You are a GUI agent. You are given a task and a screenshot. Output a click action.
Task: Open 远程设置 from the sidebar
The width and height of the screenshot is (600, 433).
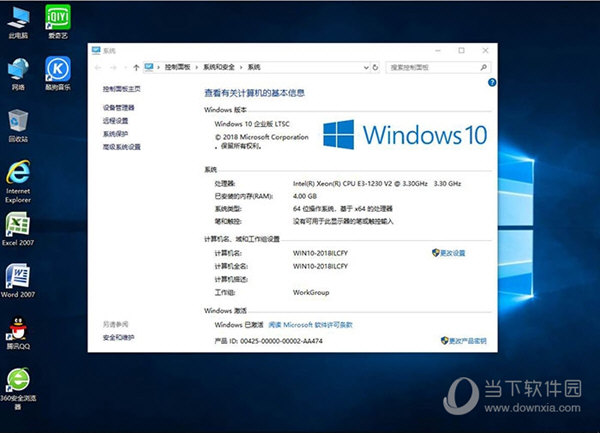[116, 120]
